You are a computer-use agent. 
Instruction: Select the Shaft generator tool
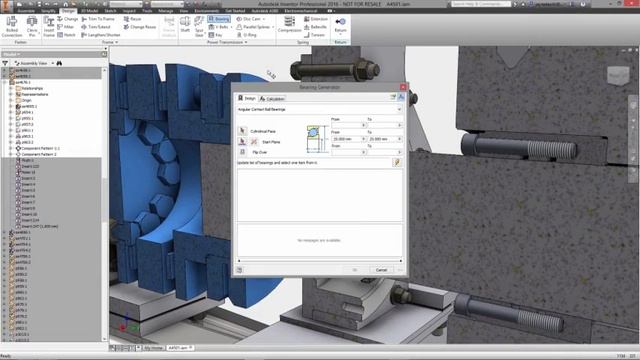[x=185, y=24]
